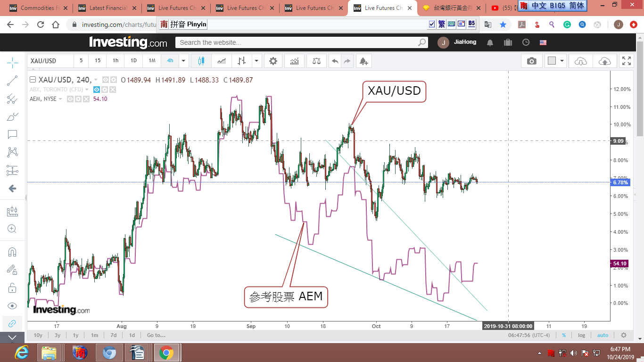The image size is (644, 362).
Task: Set date range to 10y
Action: pyautogui.click(x=38, y=335)
